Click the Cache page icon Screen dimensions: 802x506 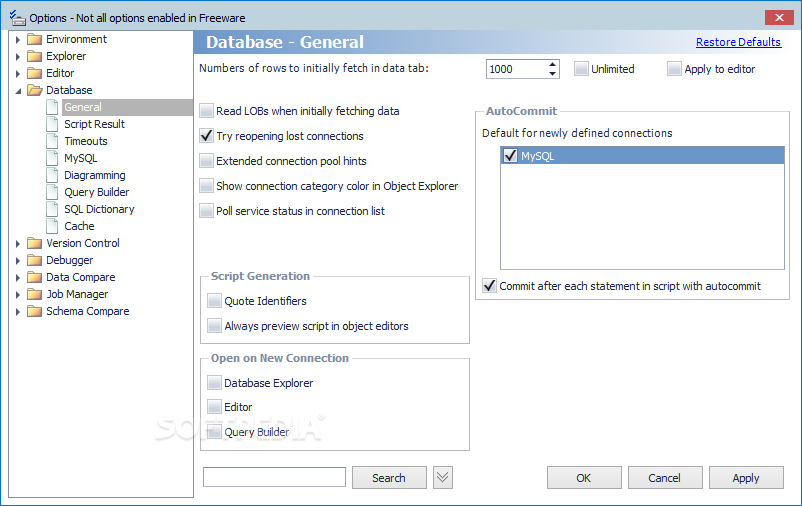point(53,226)
